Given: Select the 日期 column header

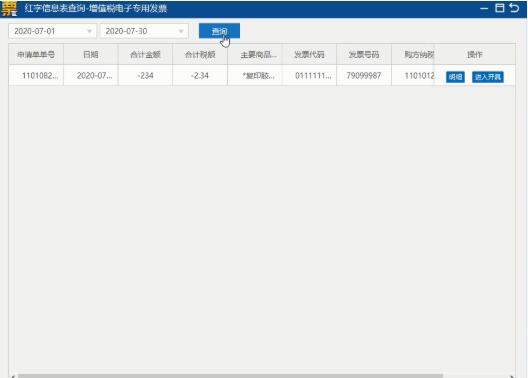Looking at the screenshot, I should [91, 55].
